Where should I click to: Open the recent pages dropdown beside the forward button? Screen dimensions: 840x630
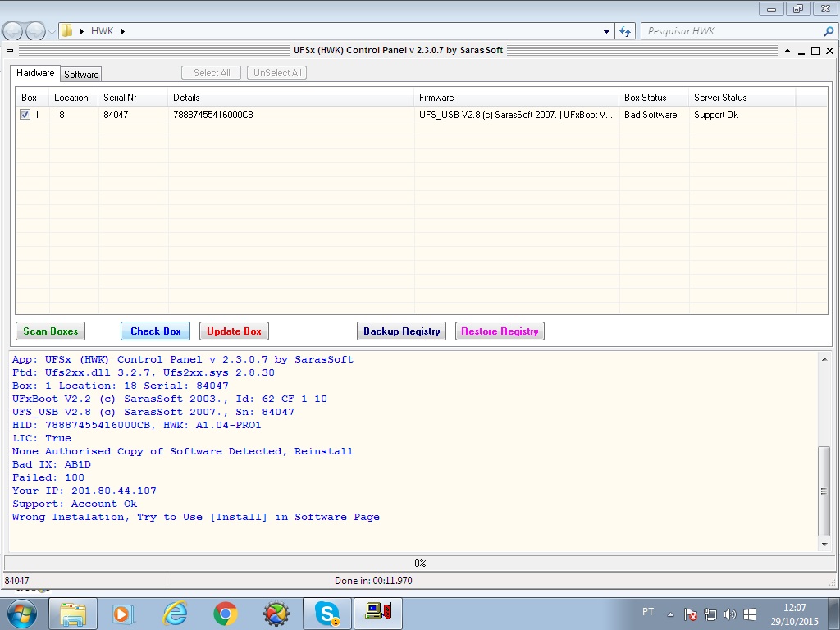(52, 32)
